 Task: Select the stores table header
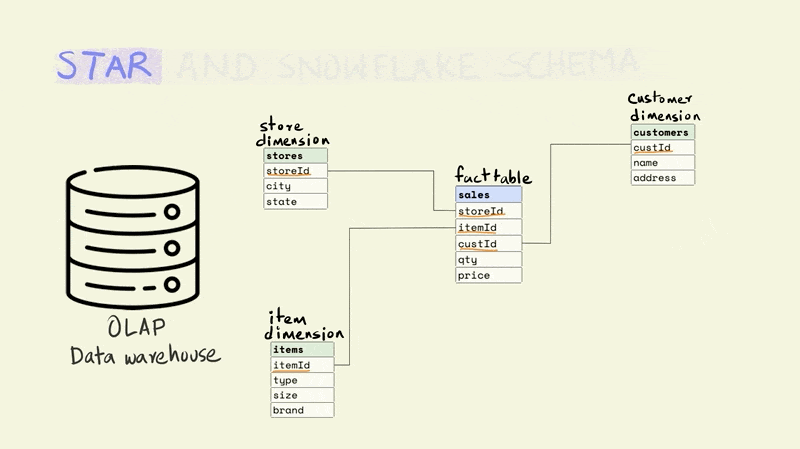295,156
